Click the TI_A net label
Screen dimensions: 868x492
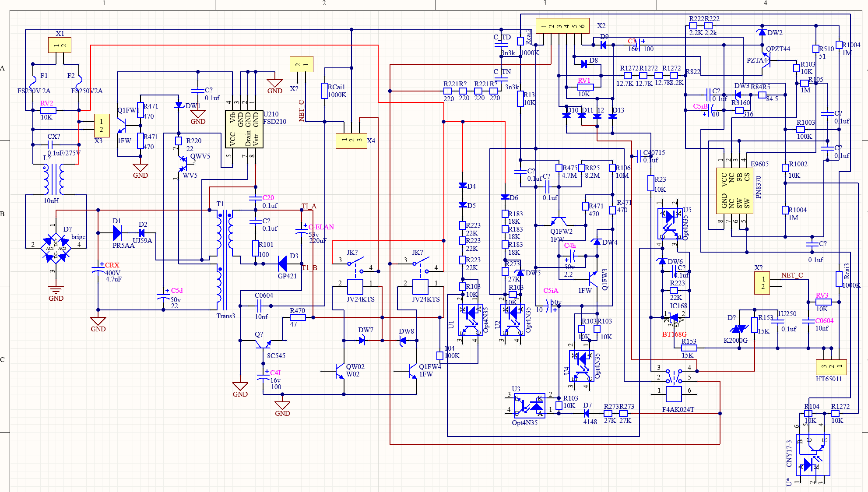click(309, 206)
